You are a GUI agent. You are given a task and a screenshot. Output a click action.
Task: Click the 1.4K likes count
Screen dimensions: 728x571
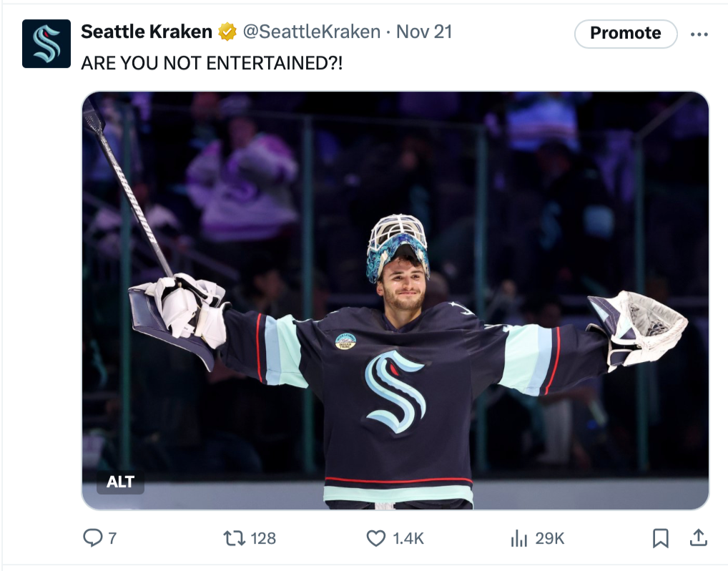click(x=408, y=539)
